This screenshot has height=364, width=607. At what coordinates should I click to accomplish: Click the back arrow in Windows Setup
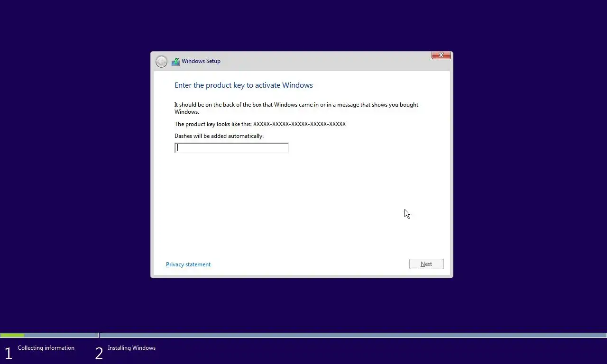(x=161, y=62)
